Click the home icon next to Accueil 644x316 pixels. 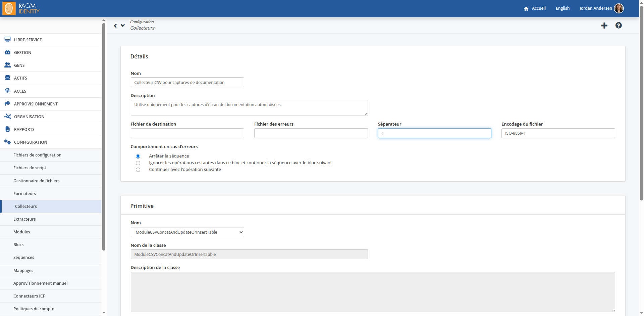pos(526,9)
